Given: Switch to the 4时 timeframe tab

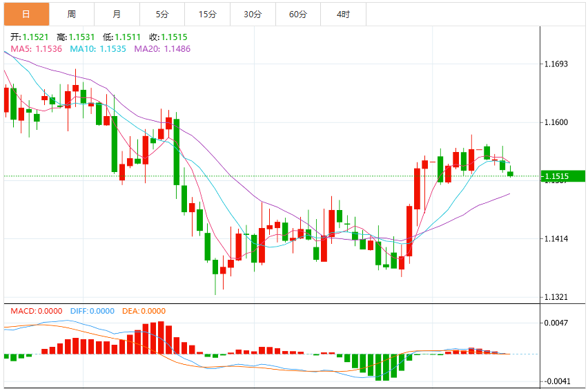Looking at the screenshot, I should pyautogui.click(x=344, y=15).
